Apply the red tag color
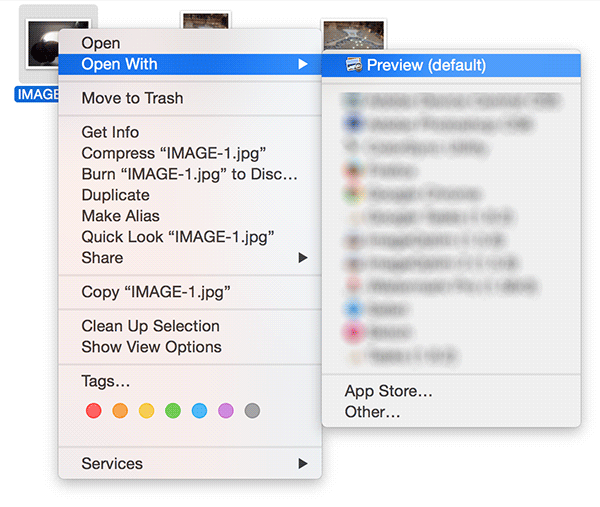 tap(94, 411)
